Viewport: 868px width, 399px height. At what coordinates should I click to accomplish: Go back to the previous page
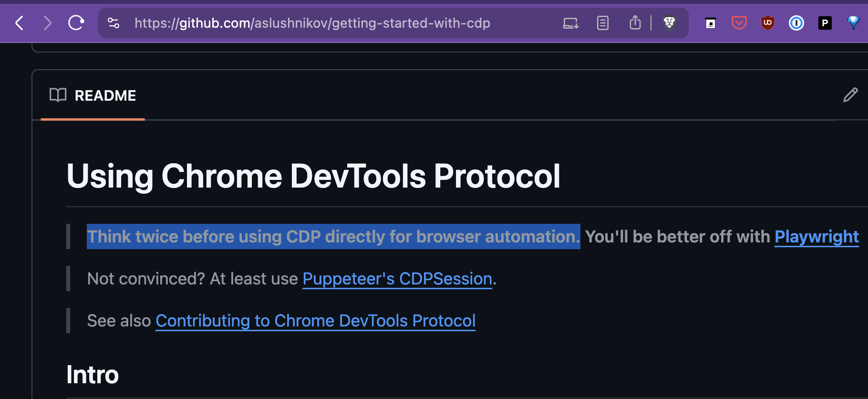19,23
